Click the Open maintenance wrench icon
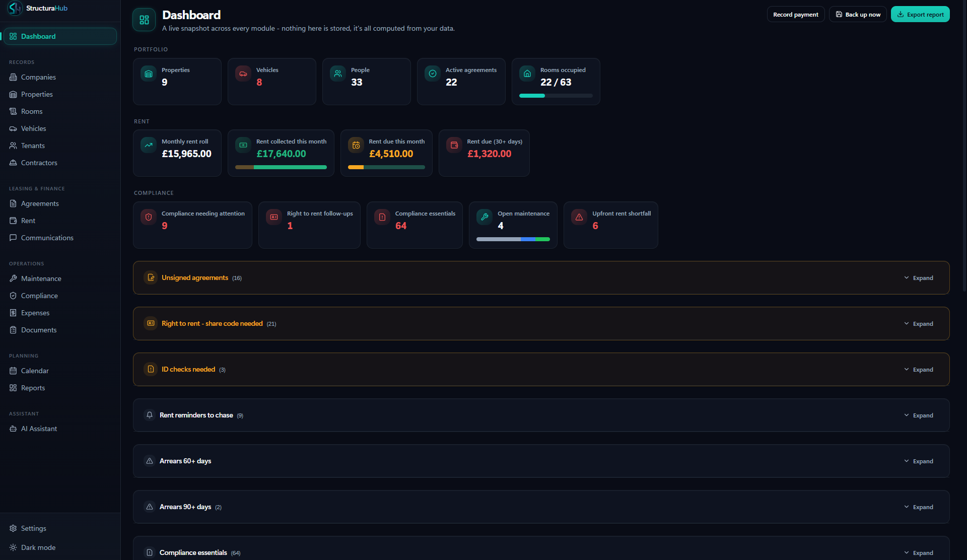Screen dimensions: 967x560 (485, 218)
